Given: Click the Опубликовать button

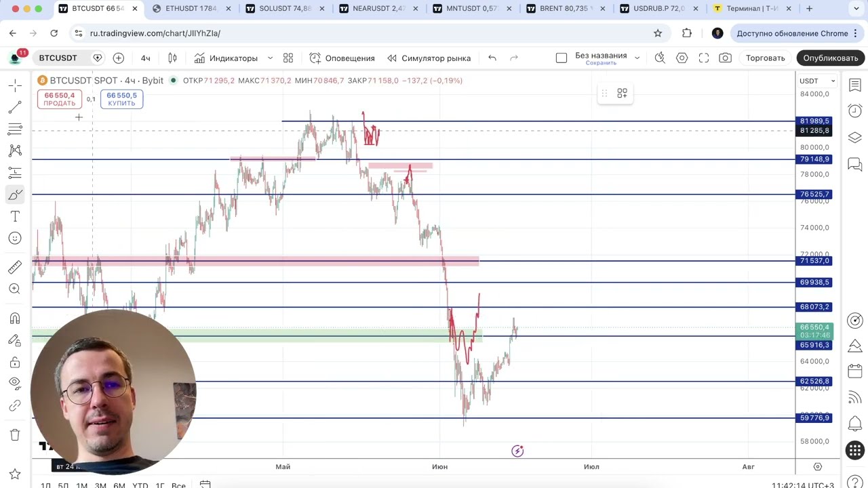Looking at the screenshot, I should pyautogui.click(x=831, y=58).
